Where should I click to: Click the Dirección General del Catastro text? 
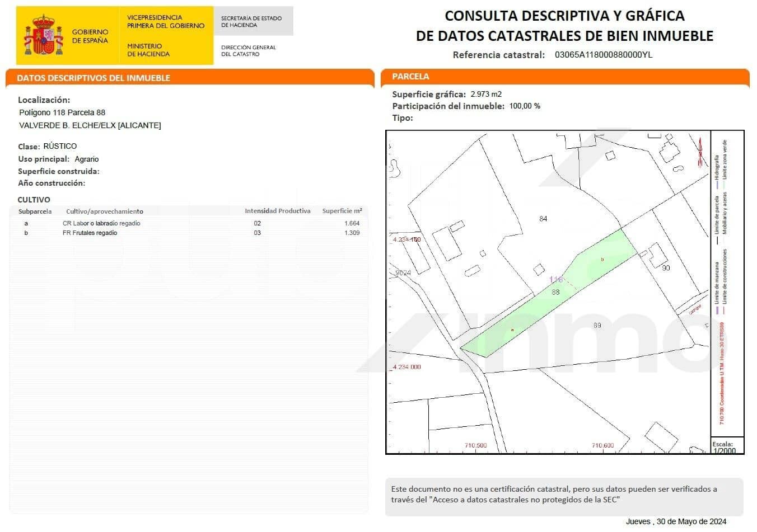248,50
